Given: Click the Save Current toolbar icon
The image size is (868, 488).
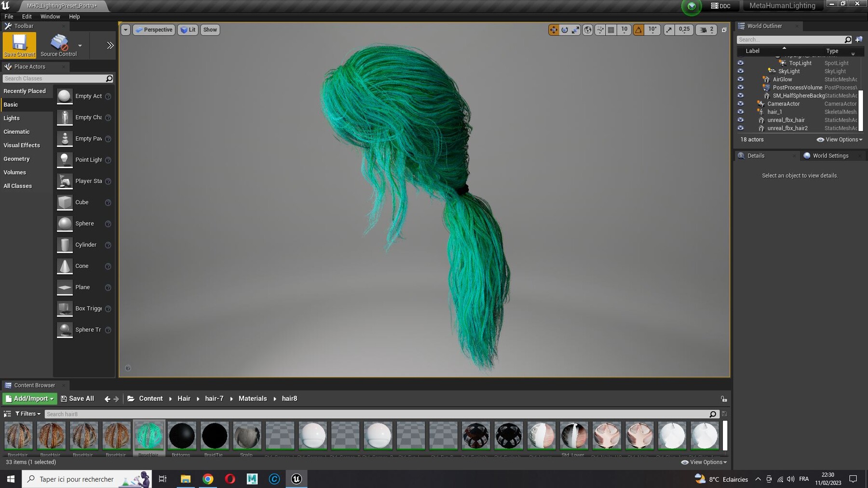Looking at the screenshot, I should [19, 45].
